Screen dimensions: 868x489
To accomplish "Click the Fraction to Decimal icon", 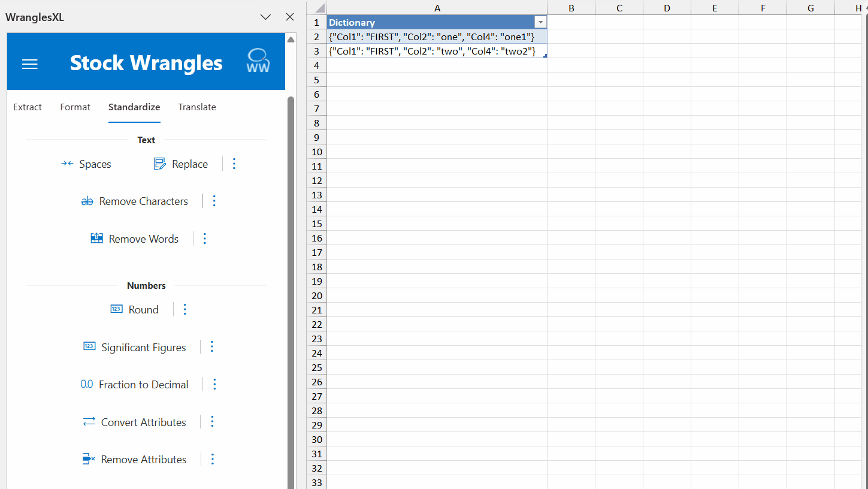I will pyautogui.click(x=87, y=385).
